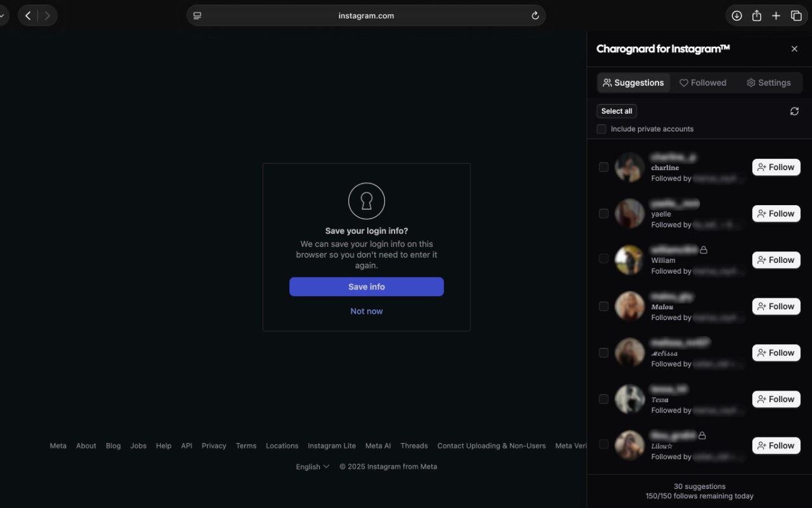Screen dimensions: 812x508
Task: Show the browser downloads
Action: pyautogui.click(x=737, y=16)
